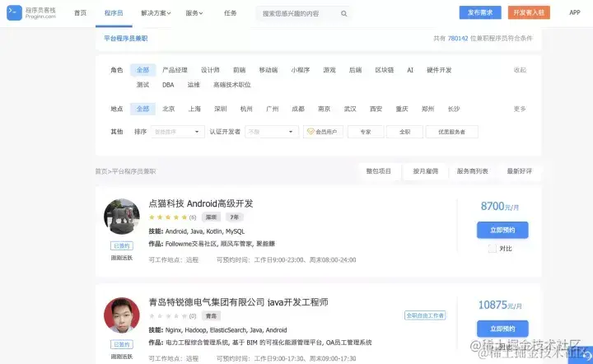Click the search magnifier icon
The height and width of the screenshot is (364, 593).
pyautogui.click(x=343, y=14)
